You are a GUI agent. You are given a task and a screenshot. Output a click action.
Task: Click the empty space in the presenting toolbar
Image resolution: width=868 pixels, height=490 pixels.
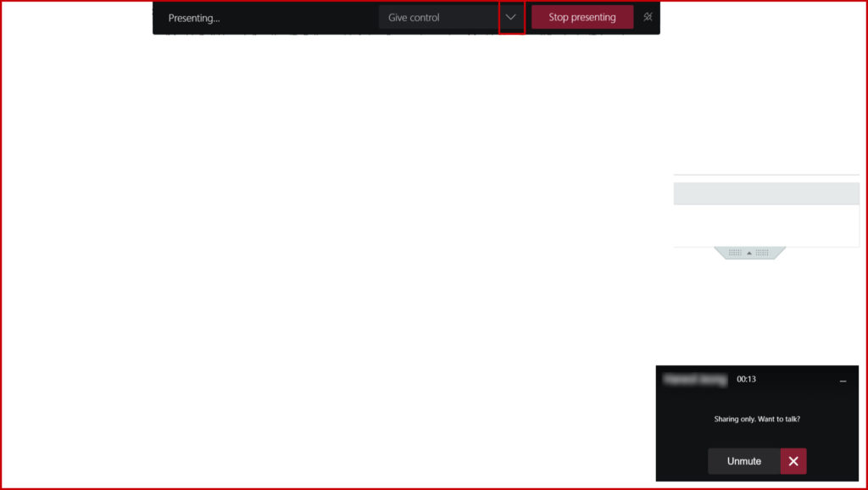point(297,18)
